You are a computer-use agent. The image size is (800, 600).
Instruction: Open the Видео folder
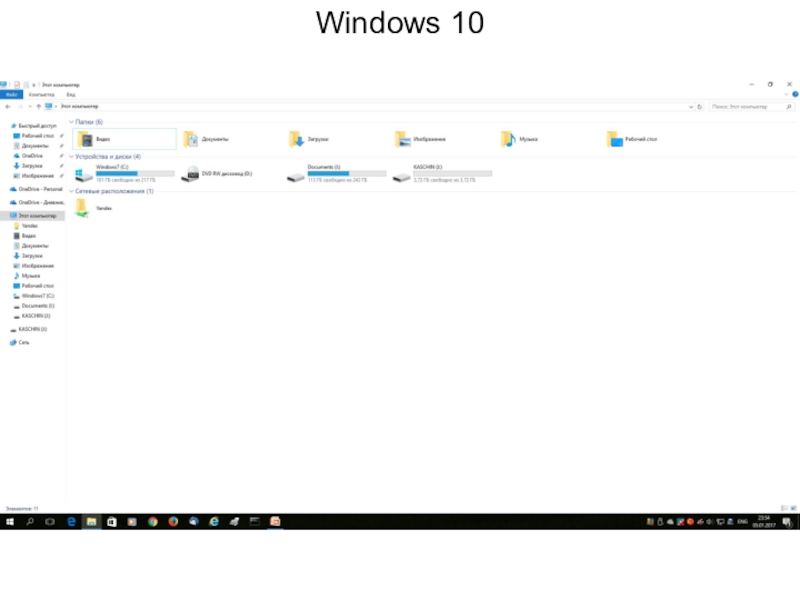click(124, 139)
